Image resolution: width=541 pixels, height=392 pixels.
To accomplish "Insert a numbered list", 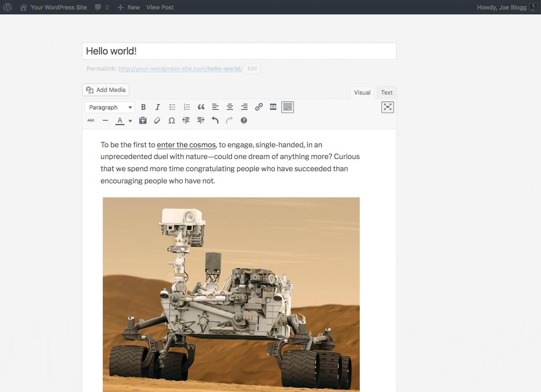I will [187, 107].
